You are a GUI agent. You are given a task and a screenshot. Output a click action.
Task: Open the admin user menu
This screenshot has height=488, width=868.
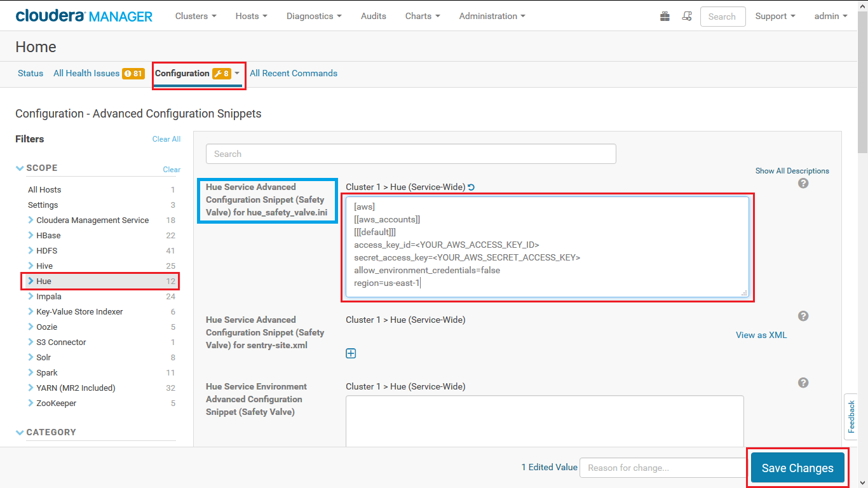[831, 16]
